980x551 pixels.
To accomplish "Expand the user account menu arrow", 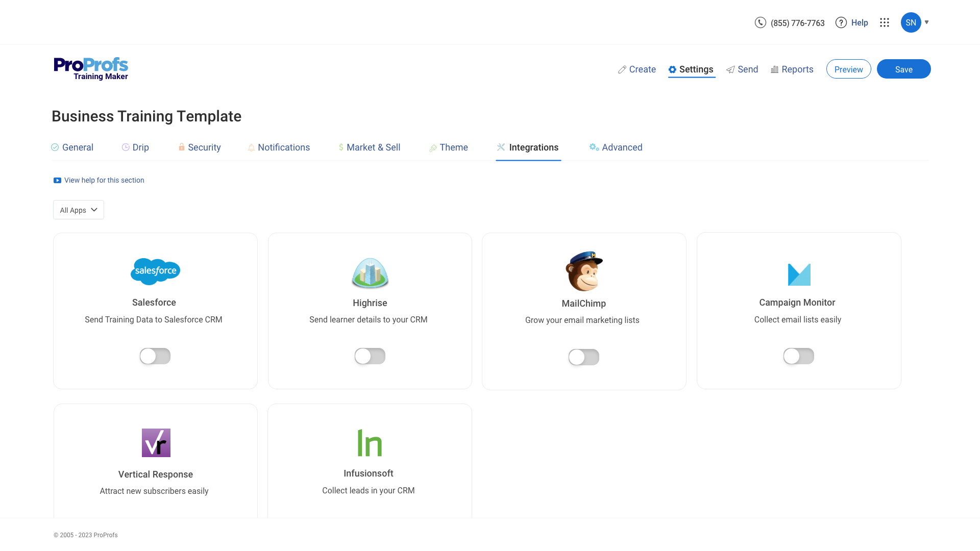I will [927, 22].
